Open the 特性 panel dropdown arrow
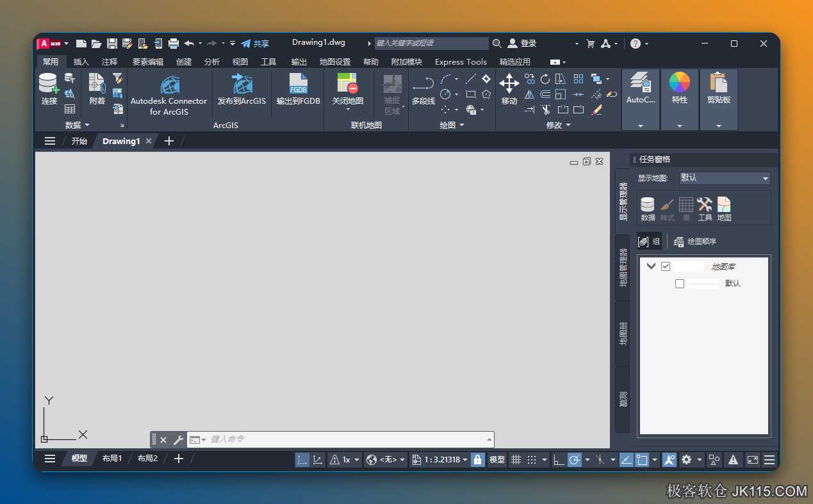This screenshot has width=813, height=504. click(680, 126)
